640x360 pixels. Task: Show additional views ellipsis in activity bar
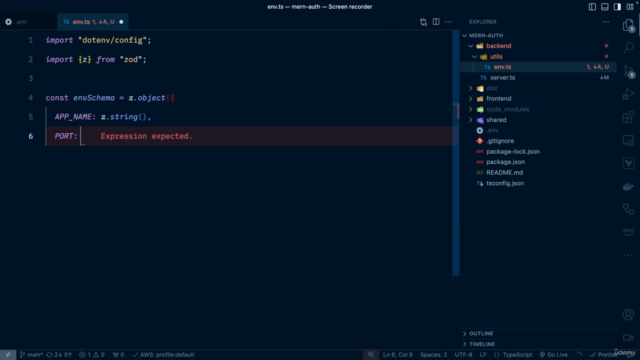click(x=629, y=255)
